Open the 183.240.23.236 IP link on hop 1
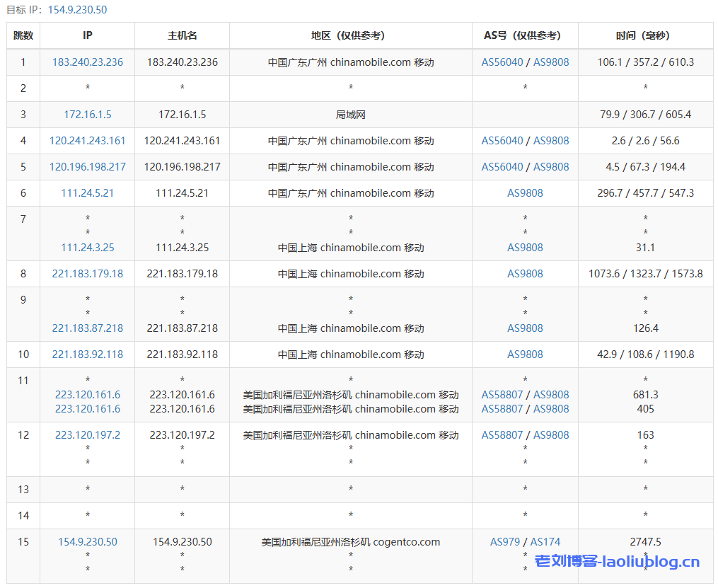 tap(87, 62)
